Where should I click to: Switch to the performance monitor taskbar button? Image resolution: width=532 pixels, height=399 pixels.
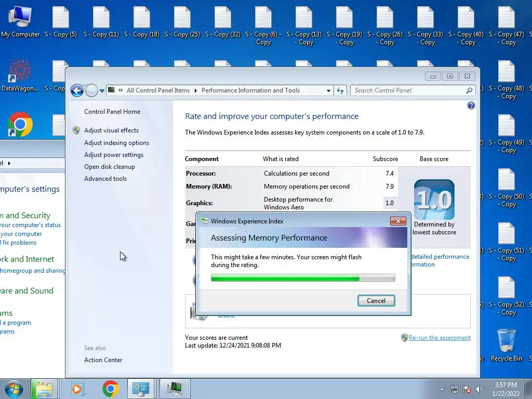coord(175,389)
